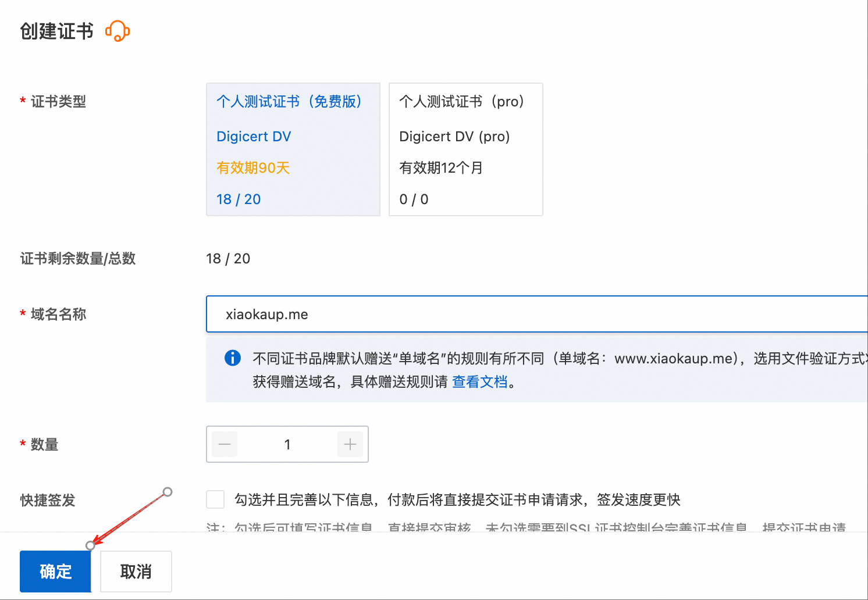868x600 pixels.
Task: Click the blue 确定 confirm button
Action: click(x=56, y=572)
